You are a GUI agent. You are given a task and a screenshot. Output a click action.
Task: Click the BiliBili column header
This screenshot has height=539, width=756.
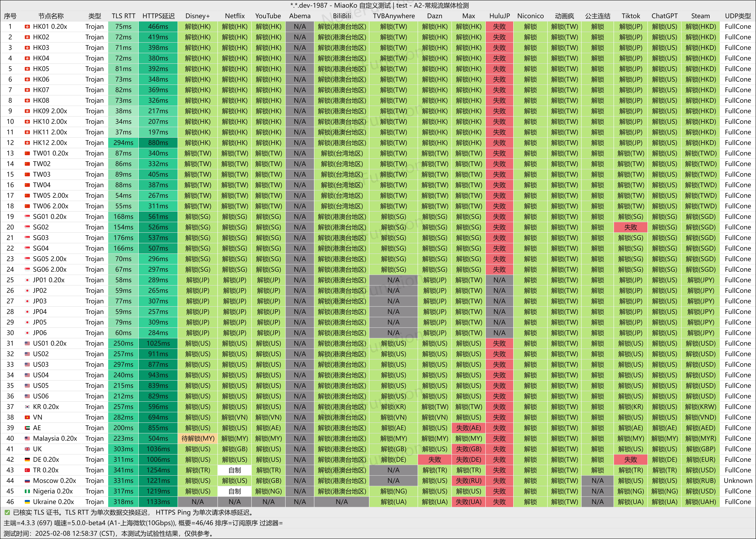pyautogui.click(x=342, y=16)
